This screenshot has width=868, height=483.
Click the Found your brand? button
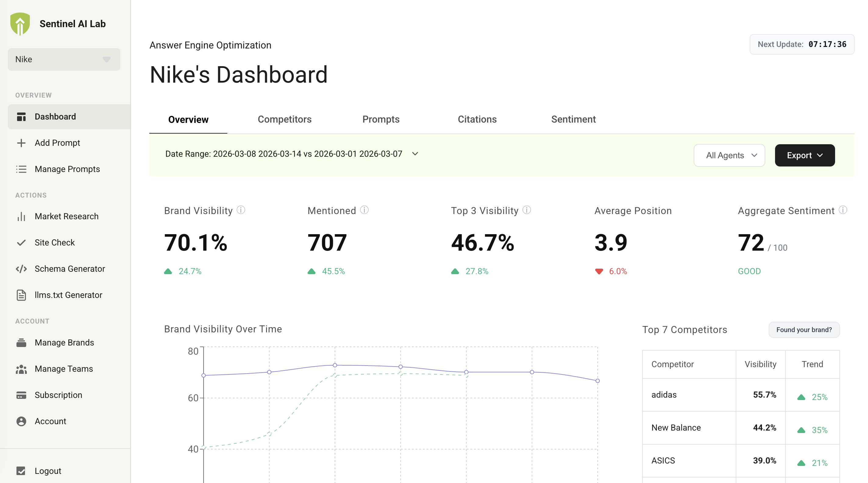click(804, 330)
